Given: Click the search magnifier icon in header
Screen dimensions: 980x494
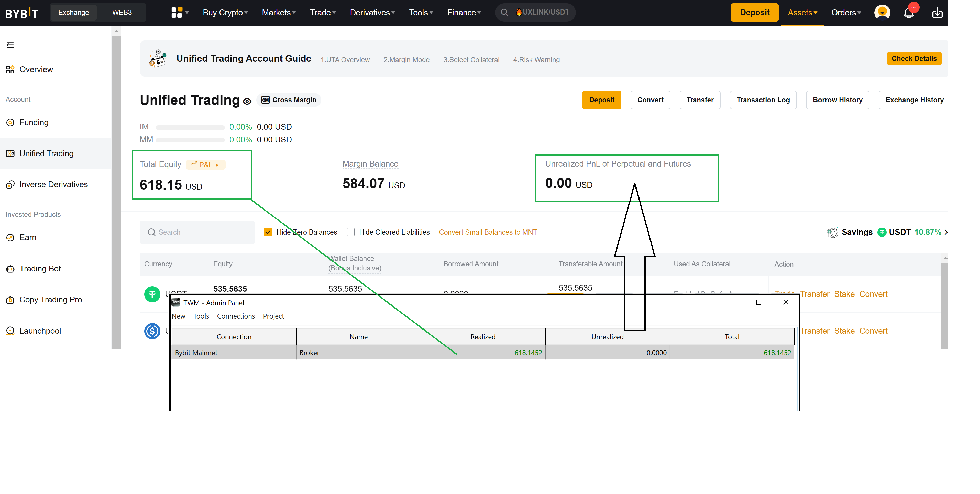Looking at the screenshot, I should tap(504, 12).
